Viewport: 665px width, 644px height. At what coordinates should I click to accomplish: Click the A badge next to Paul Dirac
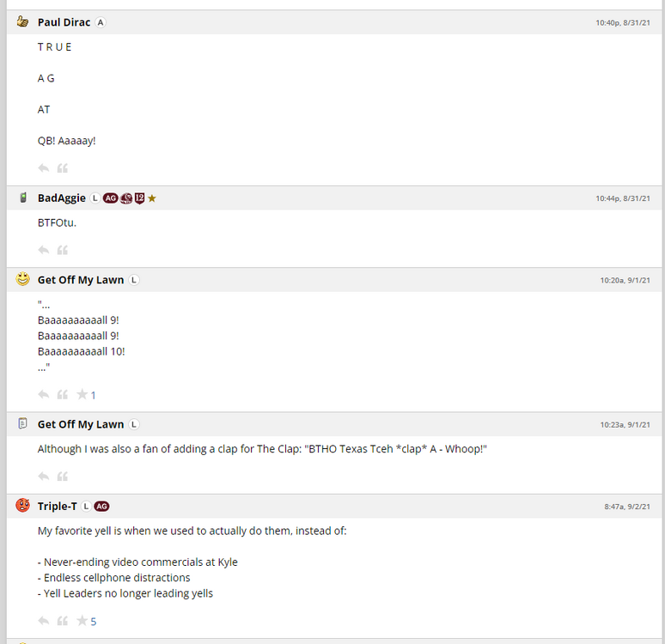click(x=101, y=22)
